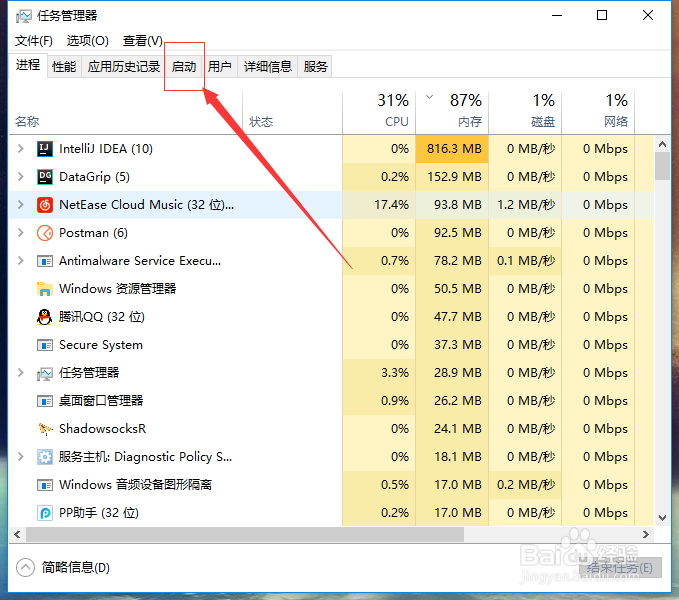Select the 152.9 MB memory cell
This screenshot has width=679, height=600.
[x=452, y=177]
